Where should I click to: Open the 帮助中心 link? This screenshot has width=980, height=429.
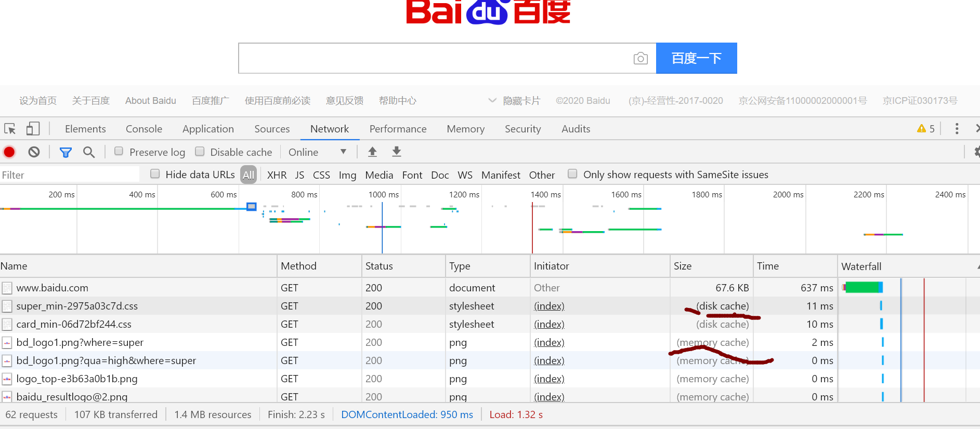click(x=398, y=101)
